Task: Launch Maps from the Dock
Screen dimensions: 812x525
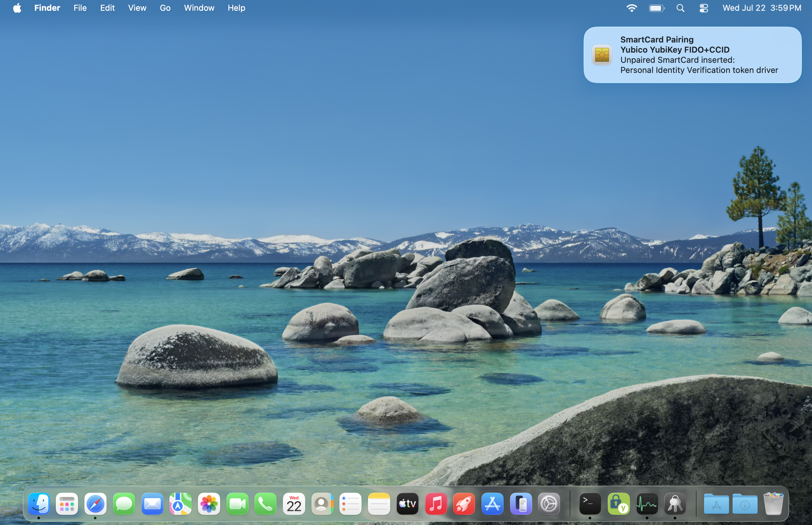Action: click(180, 503)
